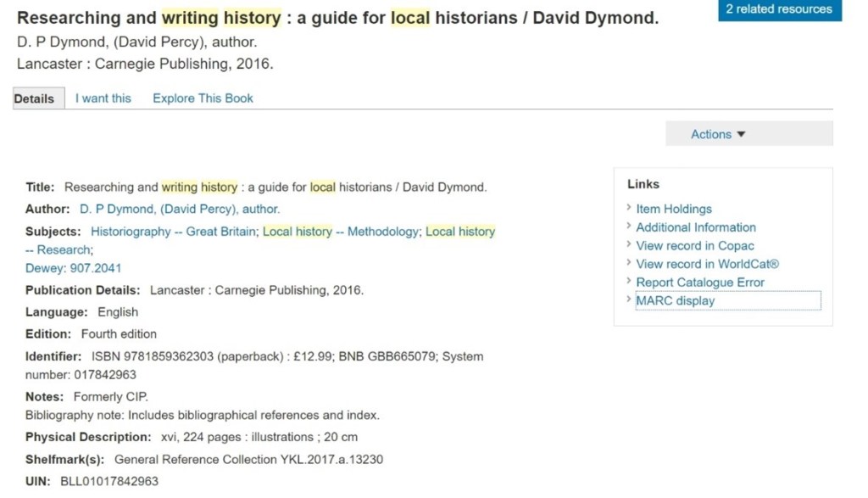Click the arrow icon beside Item Holdings
This screenshot has height=498, width=868.
(x=629, y=208)
